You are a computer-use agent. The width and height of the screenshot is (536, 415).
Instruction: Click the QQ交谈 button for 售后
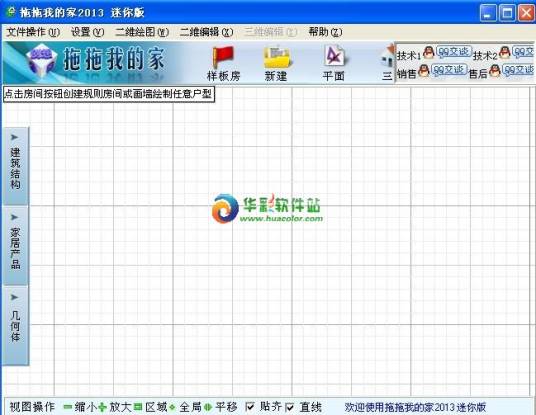click(518, 70)
